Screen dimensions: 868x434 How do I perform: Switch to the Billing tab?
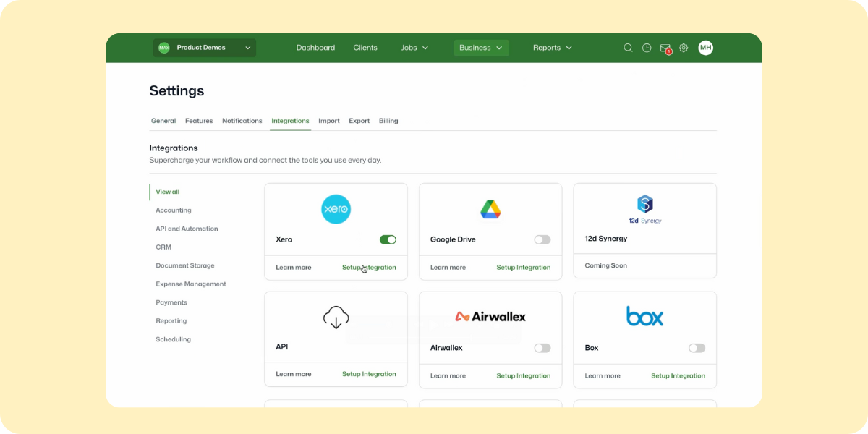(x=388, y=121)
